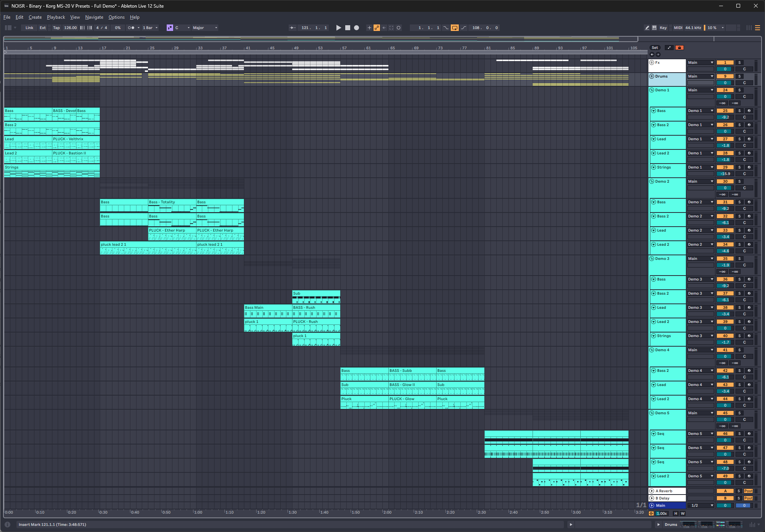Screen dimensions: 765x532
Task: Click the Tap tempo button
Action: (x=56, y=28)
